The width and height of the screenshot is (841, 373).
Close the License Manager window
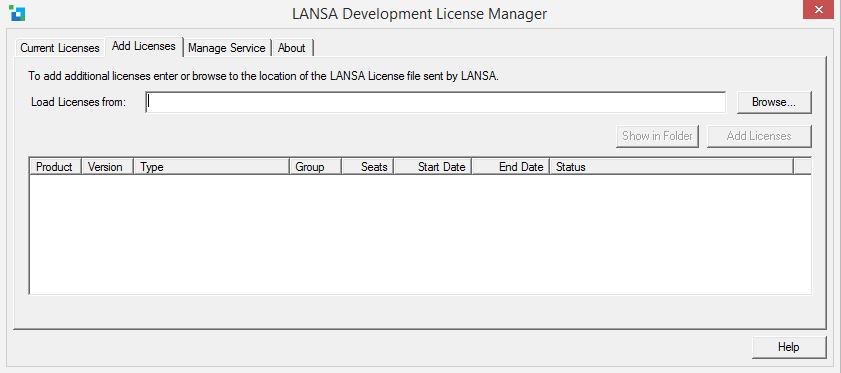point(819,10)
